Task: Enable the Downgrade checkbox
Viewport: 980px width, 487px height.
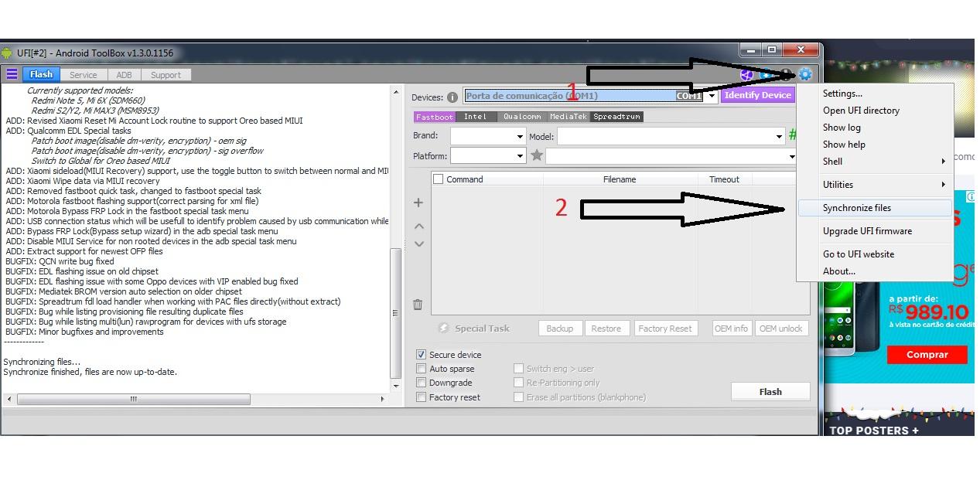Action: pos(422,383)
